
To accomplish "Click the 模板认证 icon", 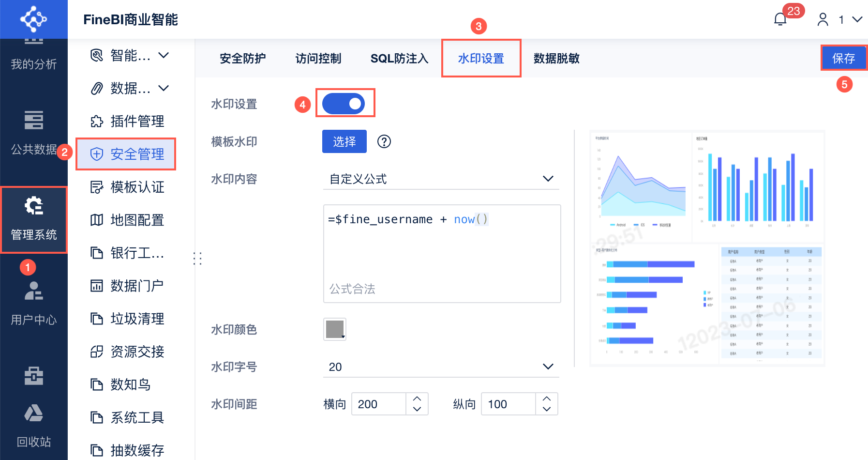I will [97, 187].
